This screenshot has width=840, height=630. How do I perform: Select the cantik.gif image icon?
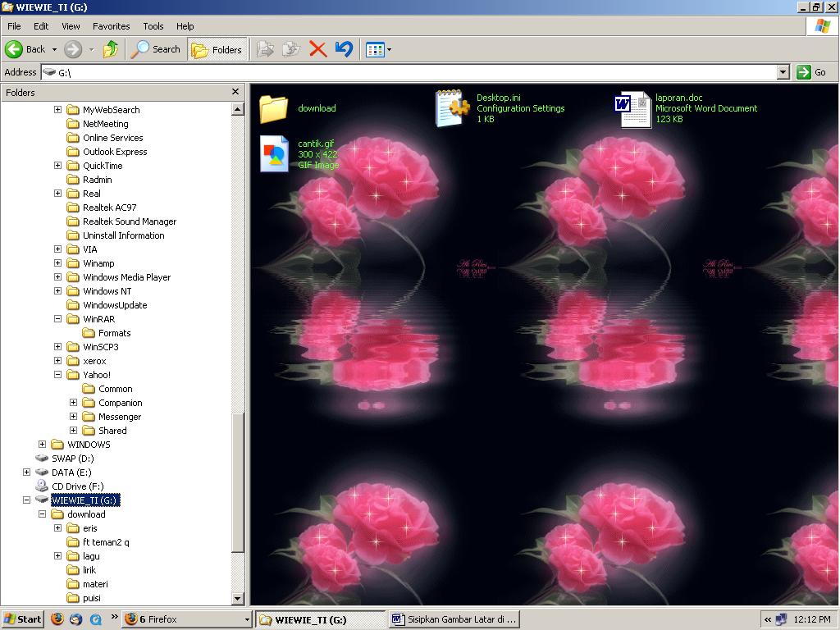(274, 153)
